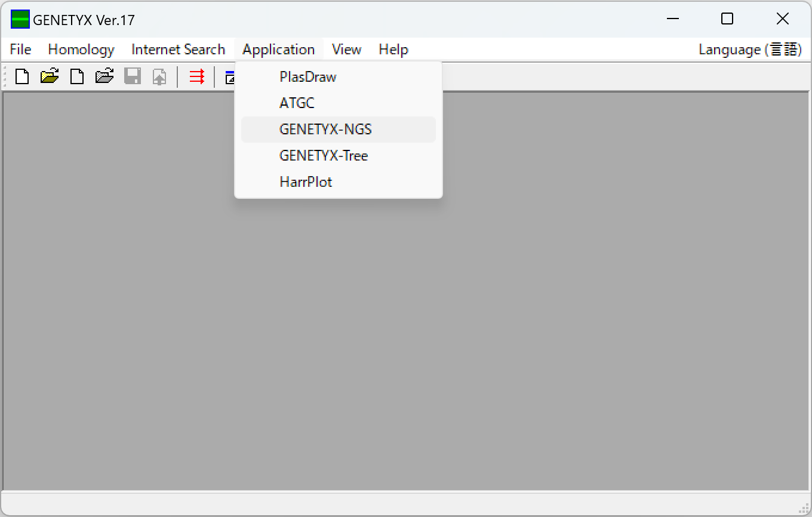812x517 pixels.
Task: Minimize the GENETYX window
Action: (x=673, y=19)
